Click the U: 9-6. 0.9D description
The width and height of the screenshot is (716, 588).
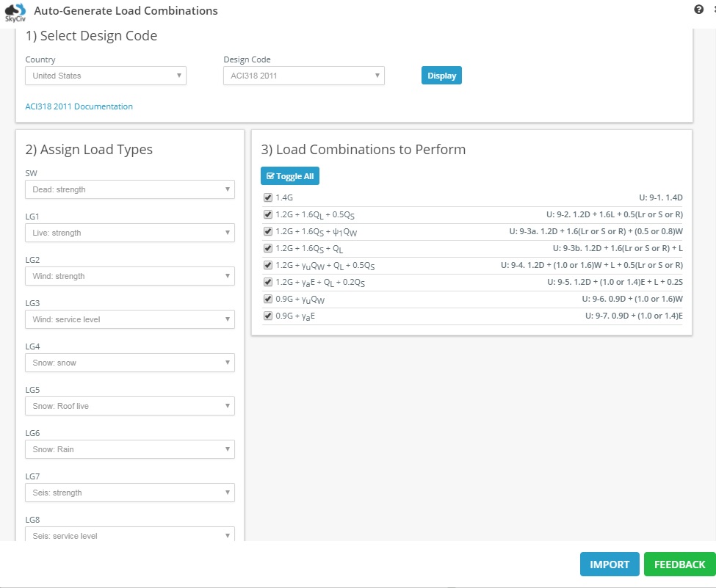click(632, 299)
